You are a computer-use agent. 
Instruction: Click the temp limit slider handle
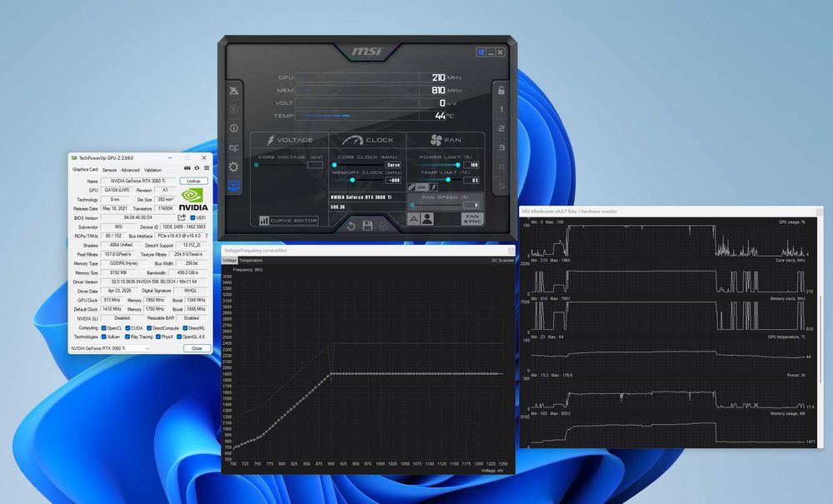448,180
